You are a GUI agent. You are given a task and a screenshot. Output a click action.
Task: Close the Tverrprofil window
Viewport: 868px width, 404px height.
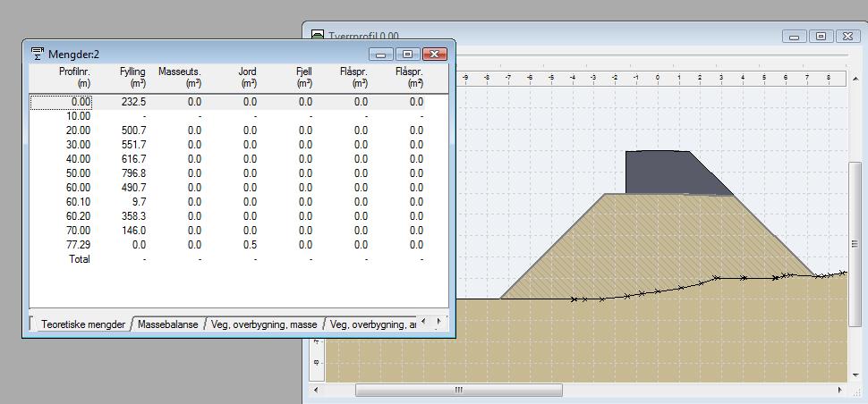[847, 37]
